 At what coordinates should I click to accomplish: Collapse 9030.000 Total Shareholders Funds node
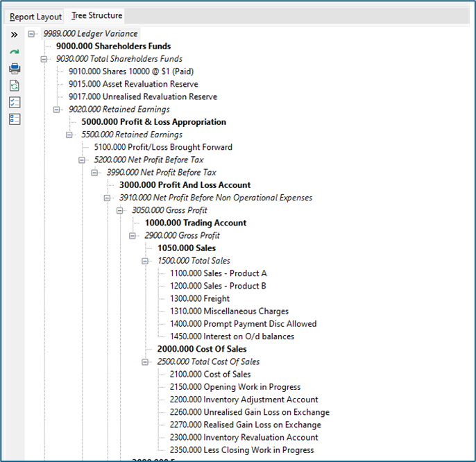(44, 59)
